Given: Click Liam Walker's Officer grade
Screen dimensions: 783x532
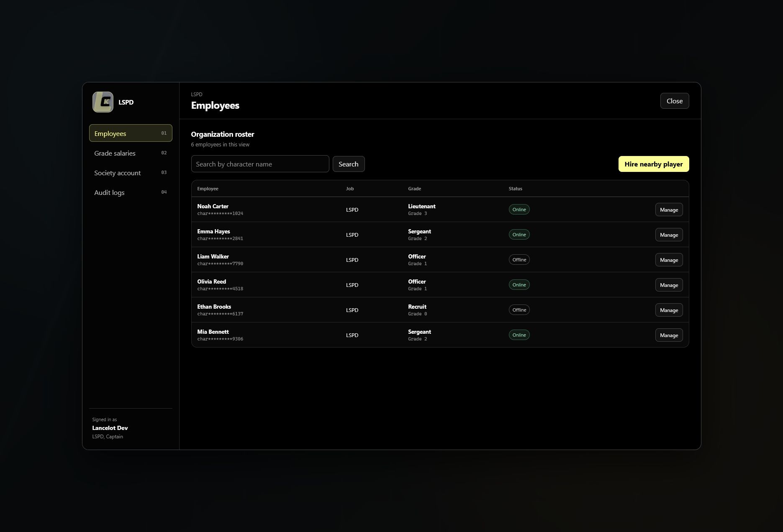Looking at the screenshot, I should [x=417, y=256].
